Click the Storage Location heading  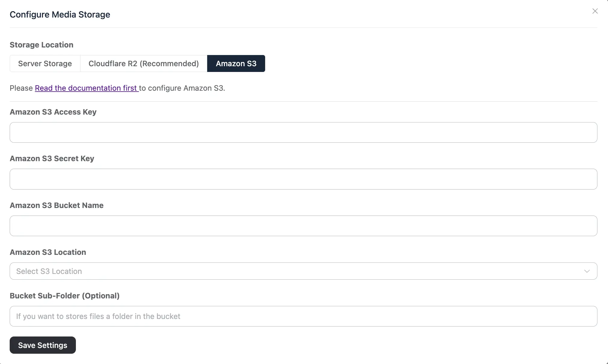click(41, 45)
